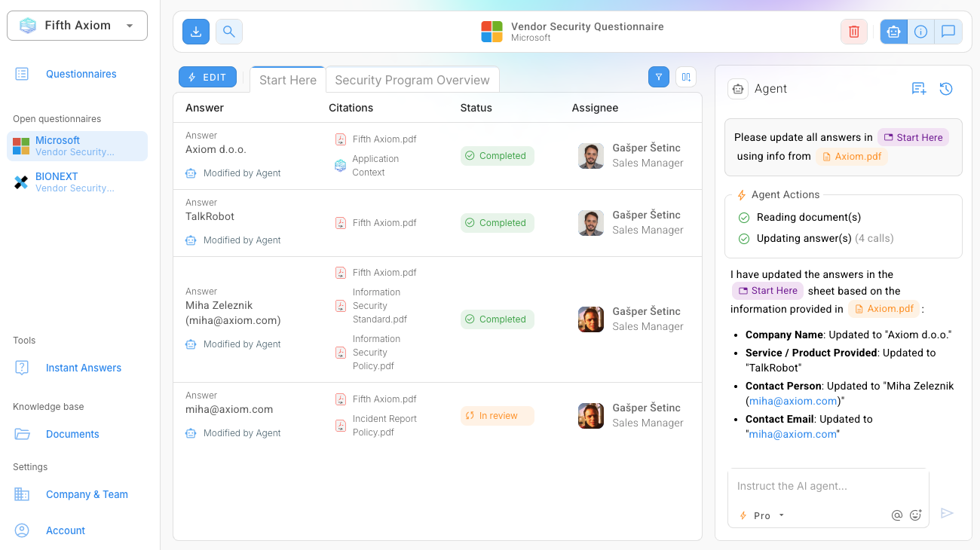Switch to Security Program Overview tab

click(x=412, y=80)
